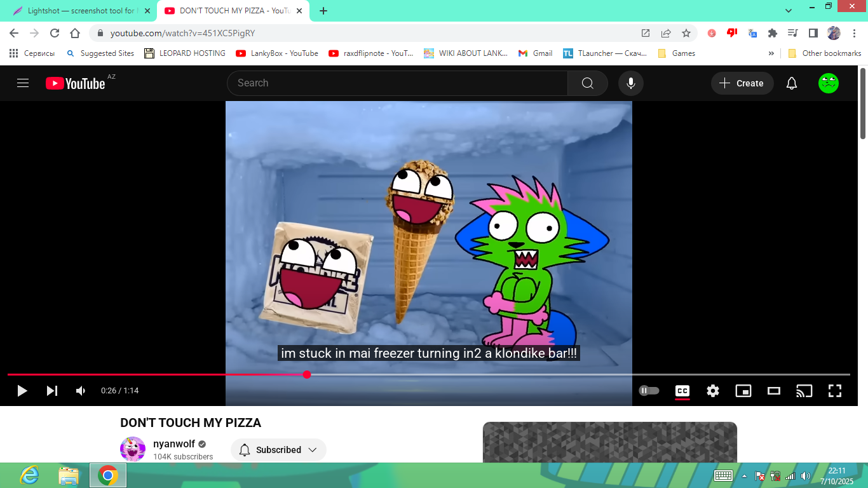The image size is (868, 488).
Task: Open the green account avatar menu
Action: pyautogui.click(x=829, y=83)
